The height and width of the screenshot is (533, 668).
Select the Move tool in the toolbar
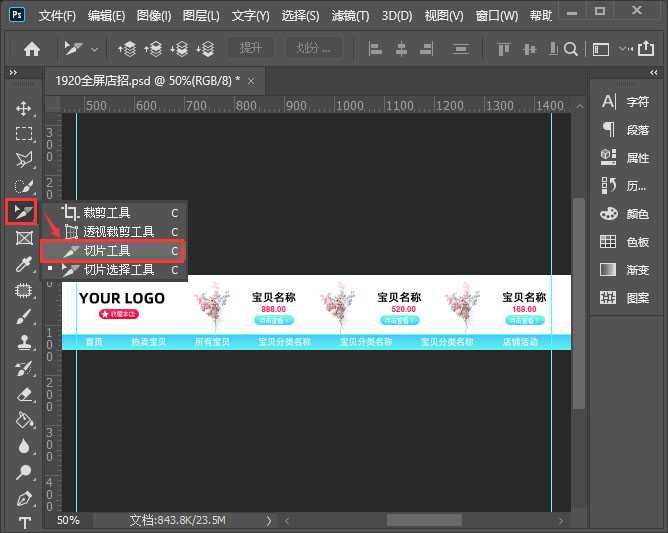coord(24,108)
